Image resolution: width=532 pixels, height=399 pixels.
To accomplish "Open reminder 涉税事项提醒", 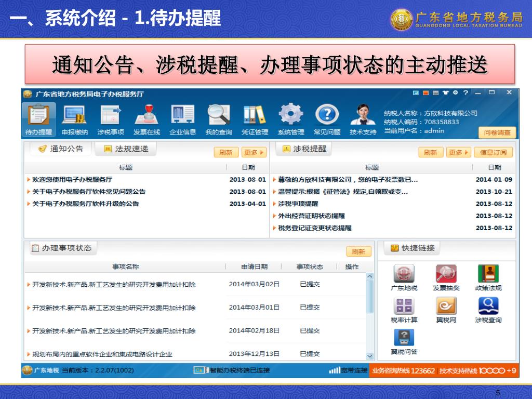I will coord(298,204).
